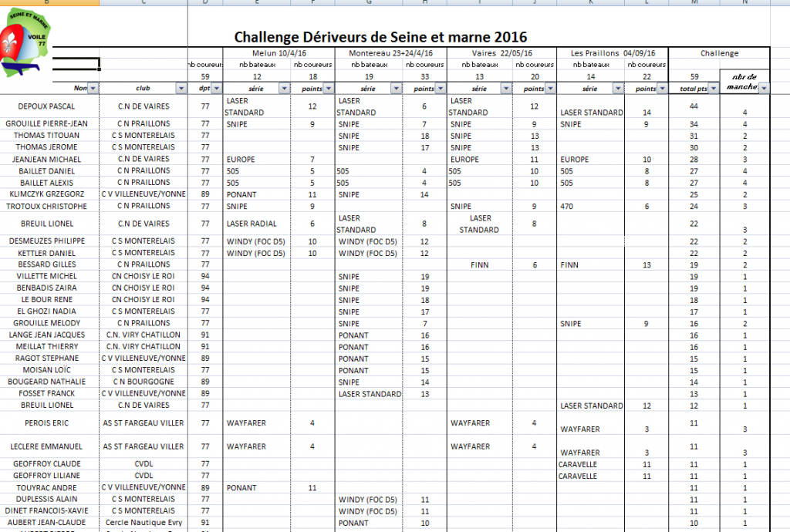Select the PONANT cell for TOUYRAC ANDRE
This screenshot has height=532, width=790.
(257, 488)
